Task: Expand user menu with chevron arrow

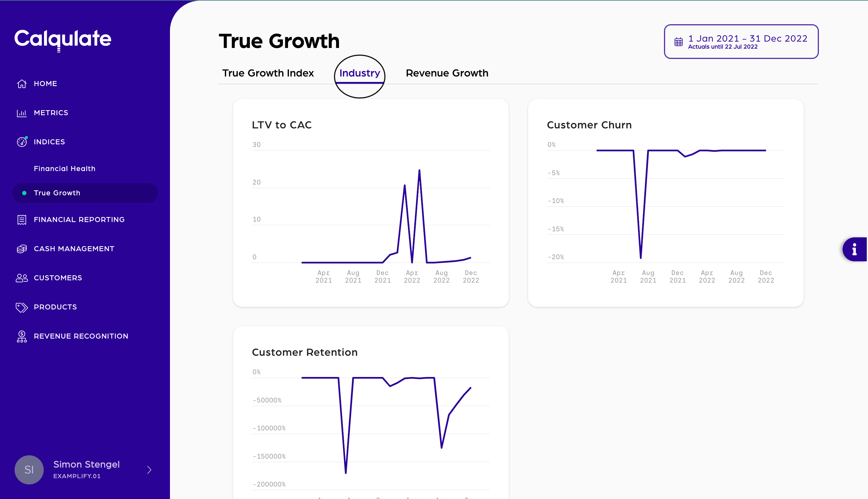Action: pyautogui.click(x=149, y=470)
